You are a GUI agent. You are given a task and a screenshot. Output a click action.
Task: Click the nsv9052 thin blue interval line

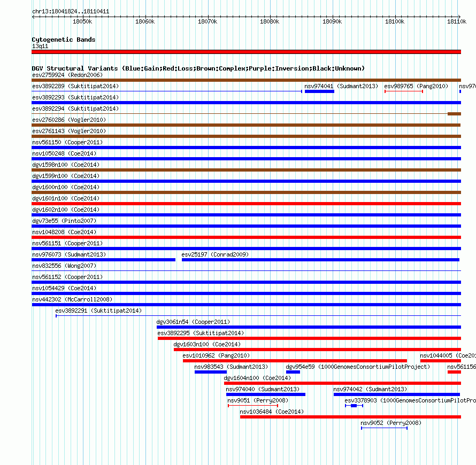[x=384, y=428]
